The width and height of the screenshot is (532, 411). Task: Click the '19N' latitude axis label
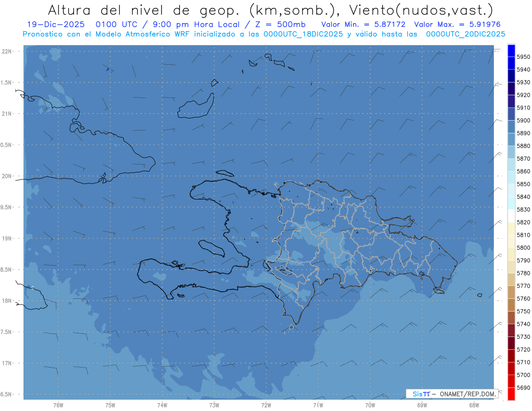[6, 239]
